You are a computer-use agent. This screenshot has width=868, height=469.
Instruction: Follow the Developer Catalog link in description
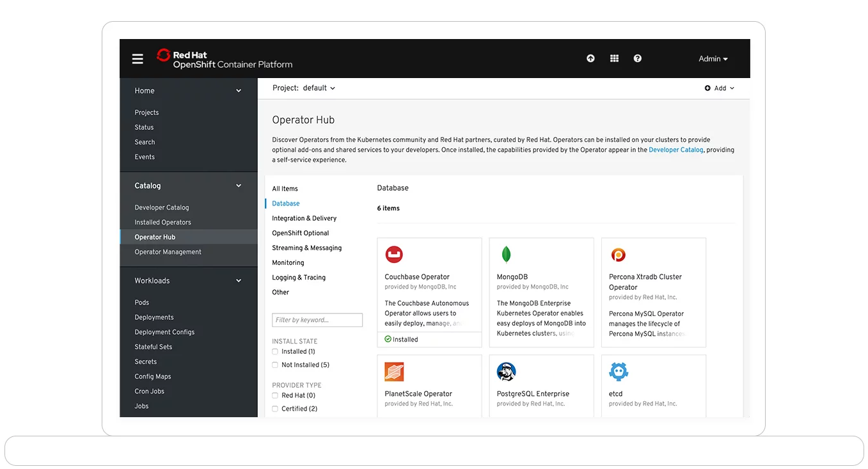click(x=675, y=150)
